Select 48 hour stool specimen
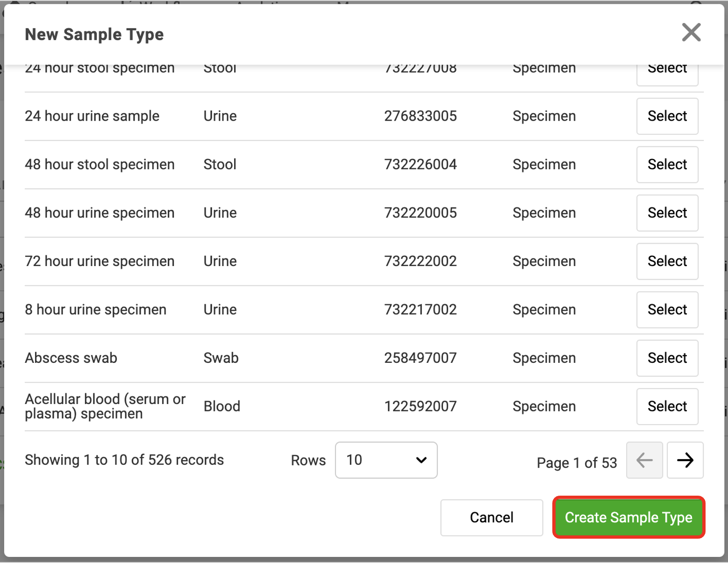The height and width of the screenshot is (563, 728). coord(667,165)
